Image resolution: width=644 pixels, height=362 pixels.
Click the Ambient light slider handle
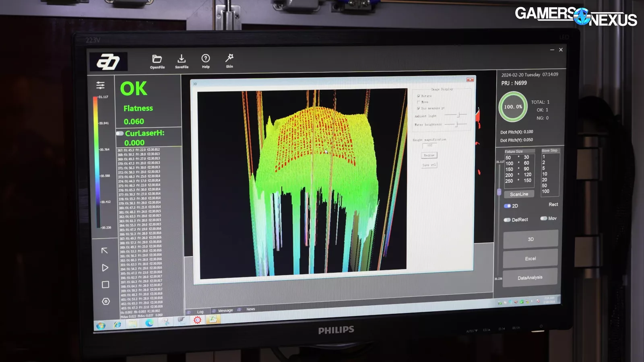tap(458, 115)
